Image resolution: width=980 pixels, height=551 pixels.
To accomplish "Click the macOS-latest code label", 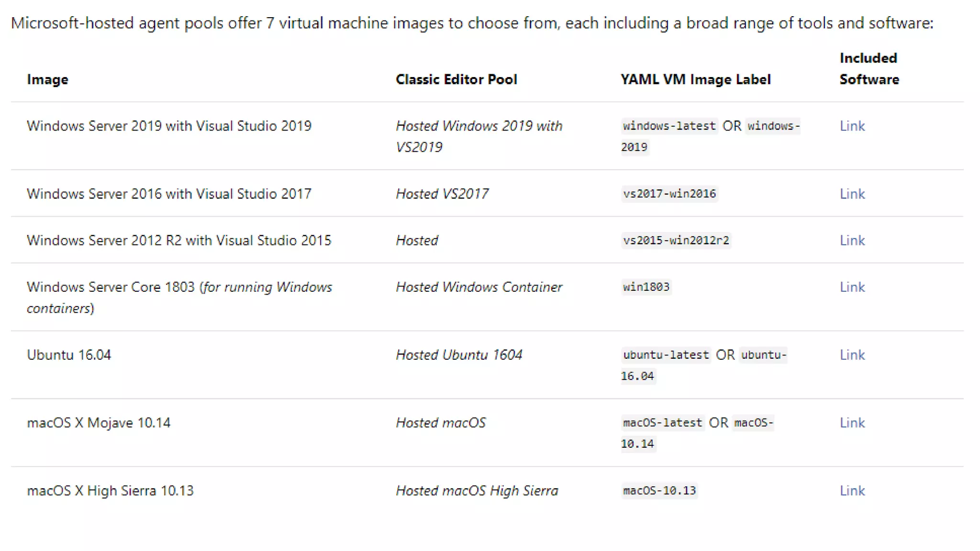I will click(x=662, y=423).
